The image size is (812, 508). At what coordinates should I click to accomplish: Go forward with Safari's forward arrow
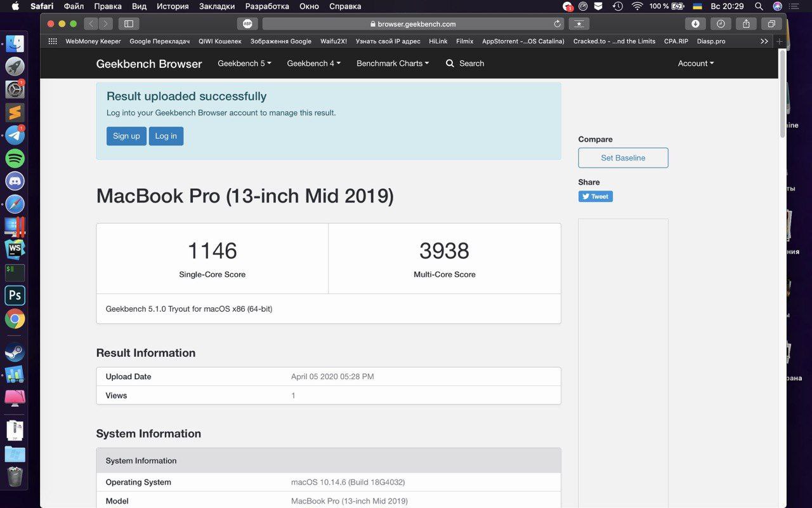coord(106,23)
